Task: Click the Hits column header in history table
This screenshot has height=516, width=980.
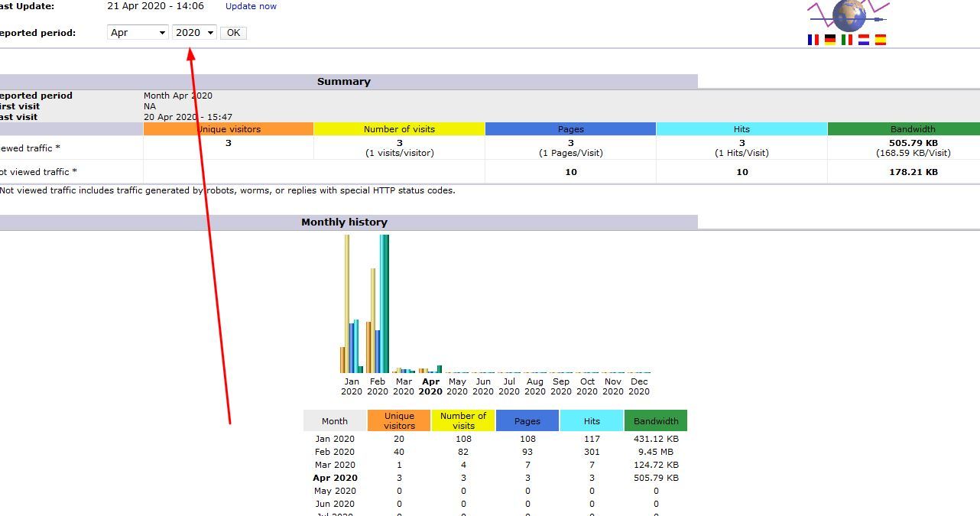Action: click(x=592, y=421)
